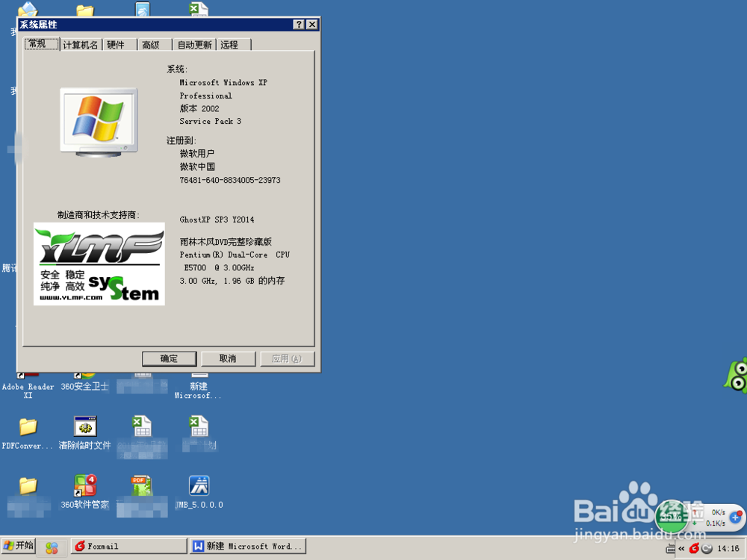Click the grayed-out 应用(A) button
The height and width of the screenshot is (560, 747).
pos(288,358)
